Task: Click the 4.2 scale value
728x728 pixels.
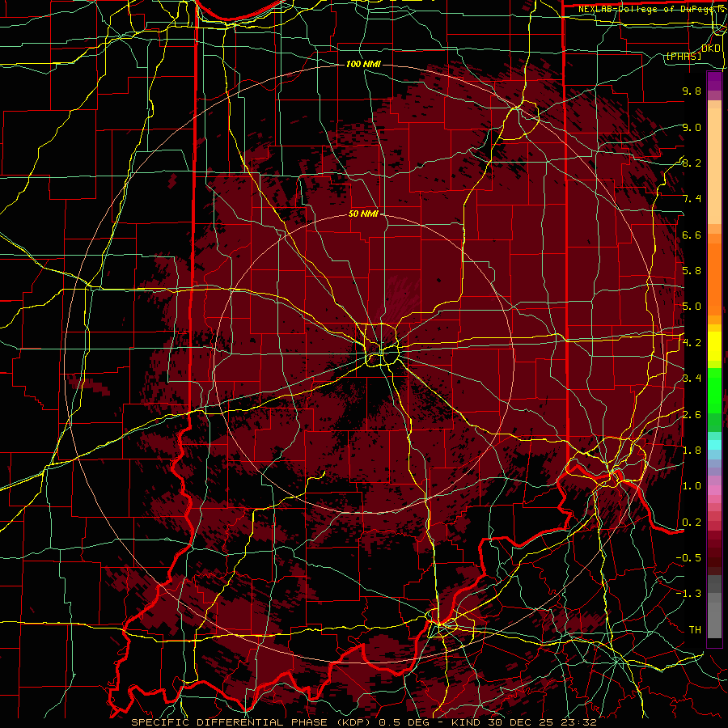Action: pos(692,343)
